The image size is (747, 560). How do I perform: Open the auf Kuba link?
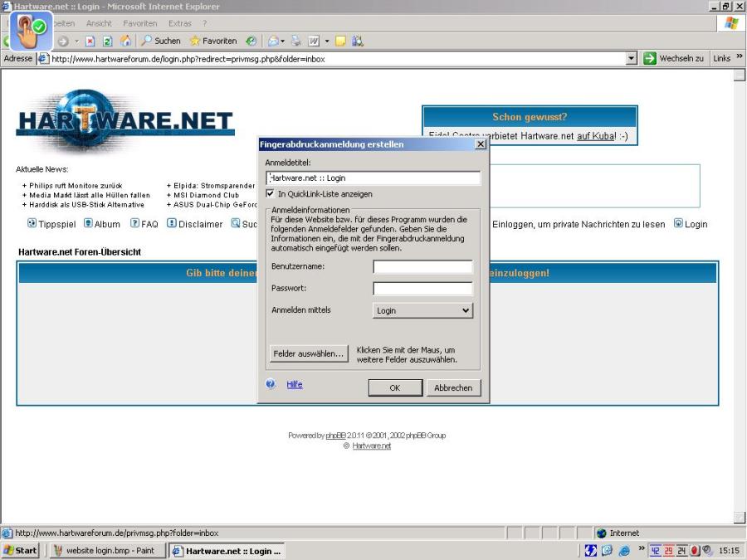pyautogui.click(x=596, y=136)
